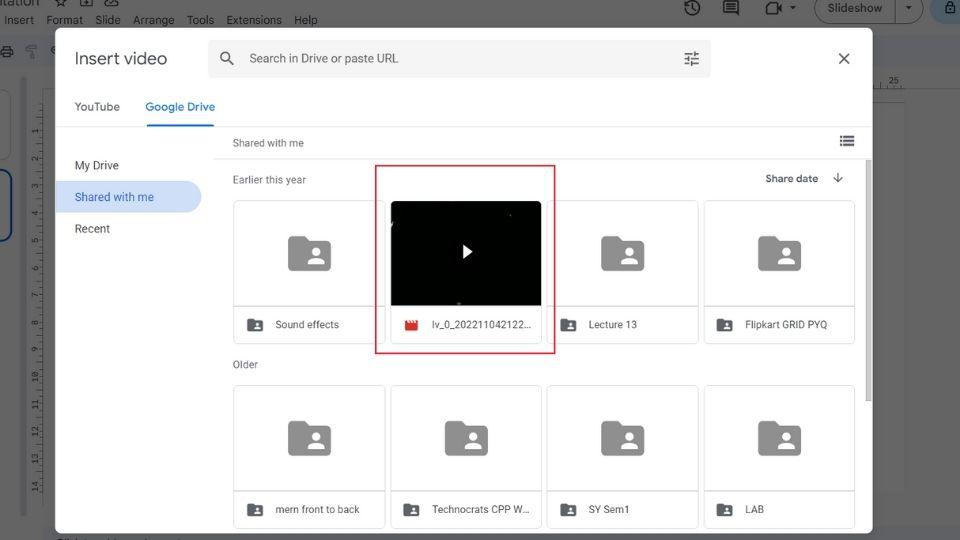The height and width of the screenshot is (540, 960).
Task: Click Lecture 13 folder name
Action: point(612,324)
